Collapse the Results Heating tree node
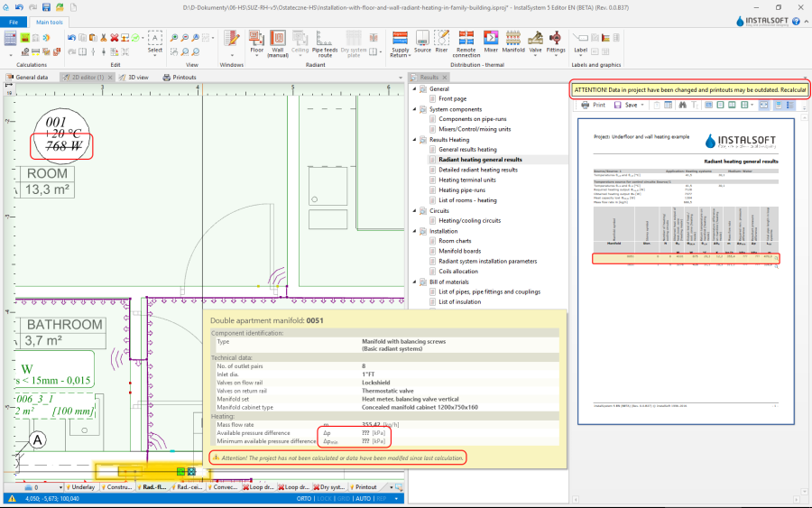This screenshot has height=508, width=812. [415, 140]
